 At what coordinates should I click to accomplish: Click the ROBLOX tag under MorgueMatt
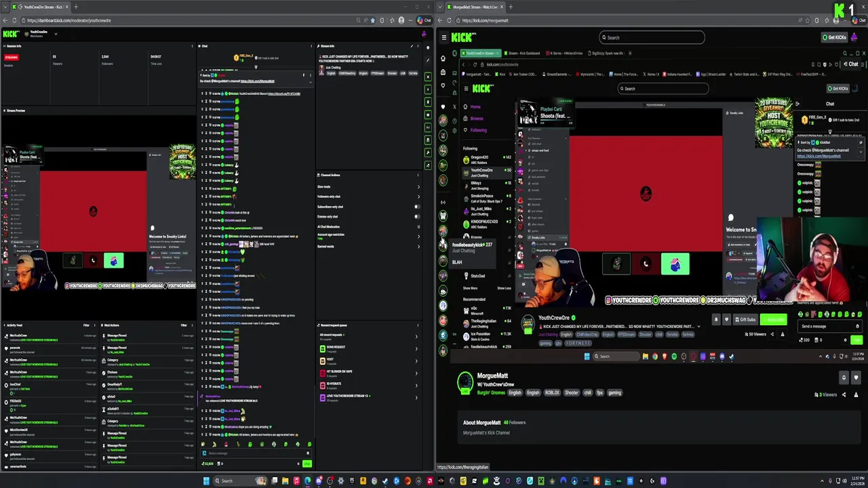(552, 392)
